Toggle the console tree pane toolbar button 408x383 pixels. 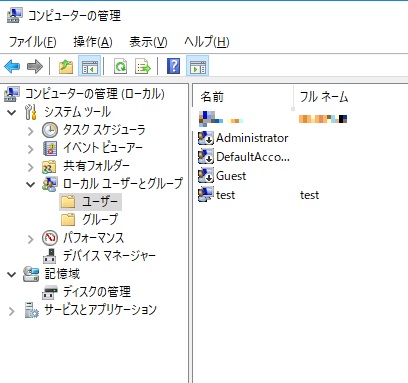click(90, 66)
